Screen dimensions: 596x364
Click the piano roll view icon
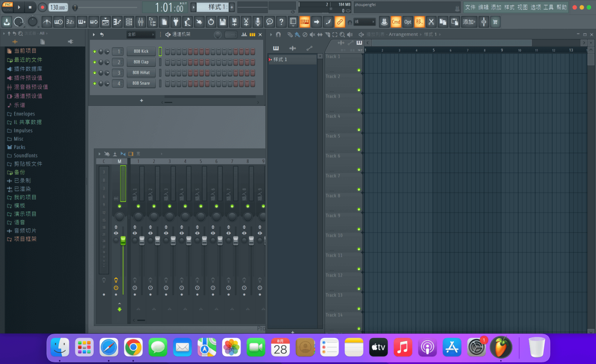point(117,22)
